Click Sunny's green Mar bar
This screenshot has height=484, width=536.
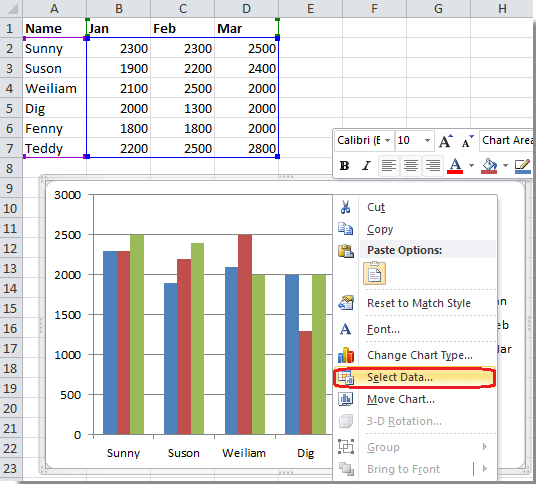pyautogui.click(x=137, y=334)
